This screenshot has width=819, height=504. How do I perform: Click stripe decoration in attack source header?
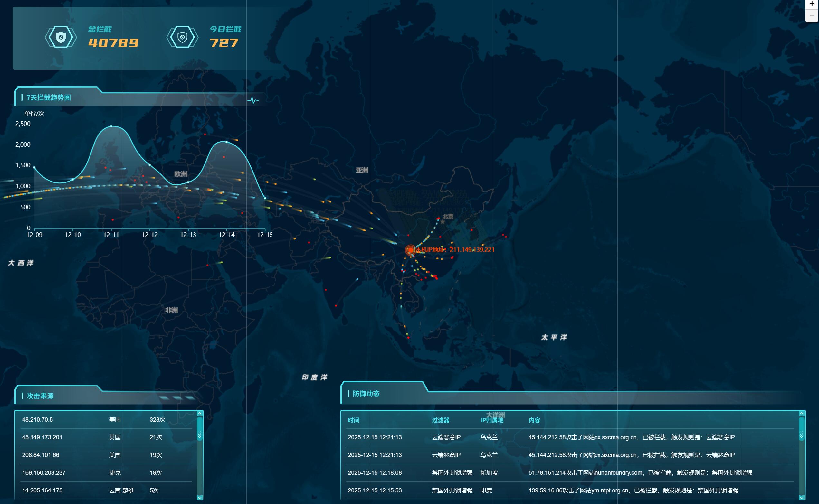coord(177,398)
